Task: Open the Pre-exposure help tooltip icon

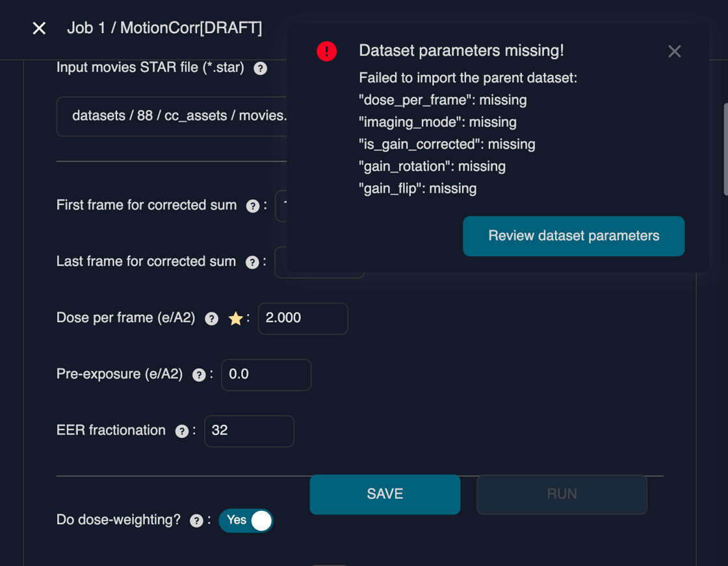Action: (x=199, y=375)
